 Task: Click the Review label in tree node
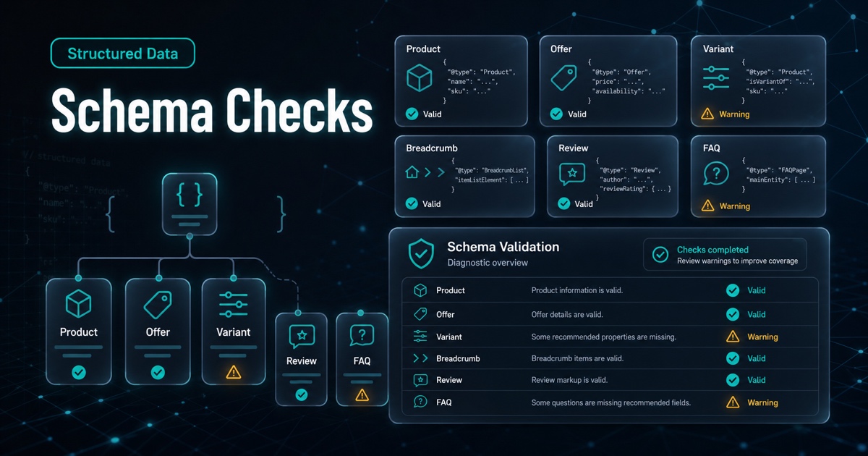coord(302,360)
